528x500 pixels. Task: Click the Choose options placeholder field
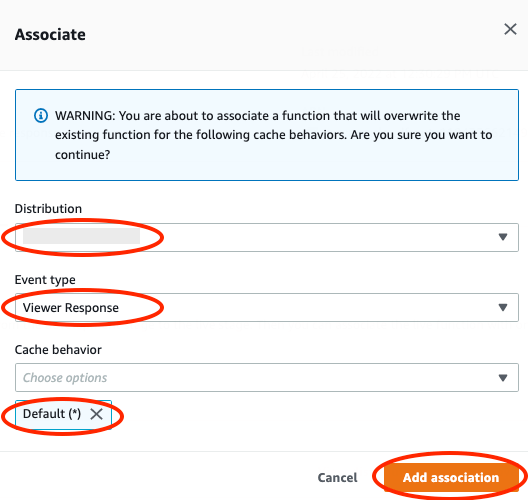click(65, 377)
